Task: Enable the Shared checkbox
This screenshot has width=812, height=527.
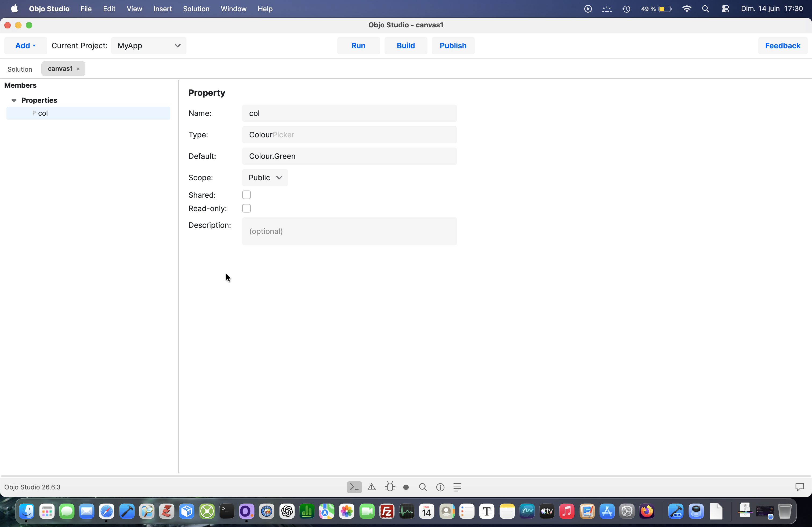Action: coord(246,195)
